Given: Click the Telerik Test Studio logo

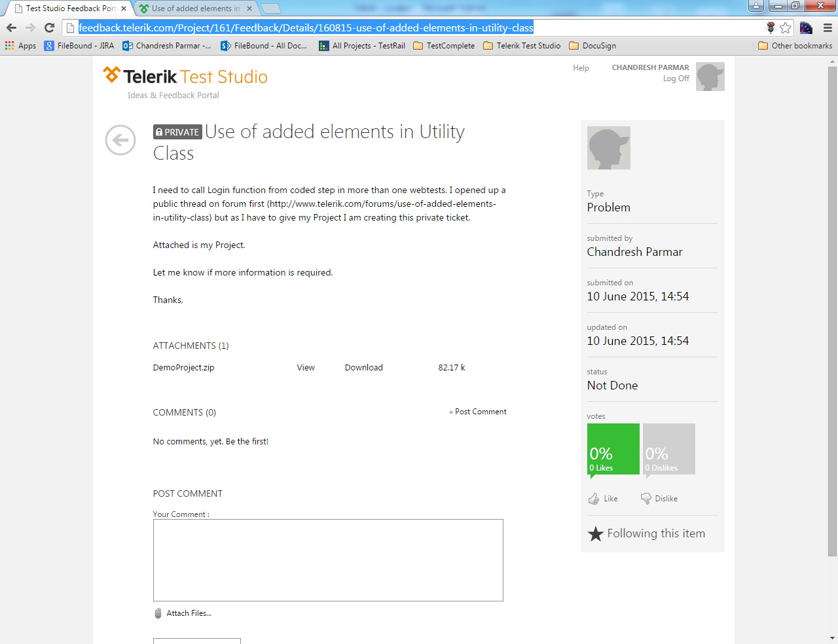Looking at the screenshot, I should (185, 77).
